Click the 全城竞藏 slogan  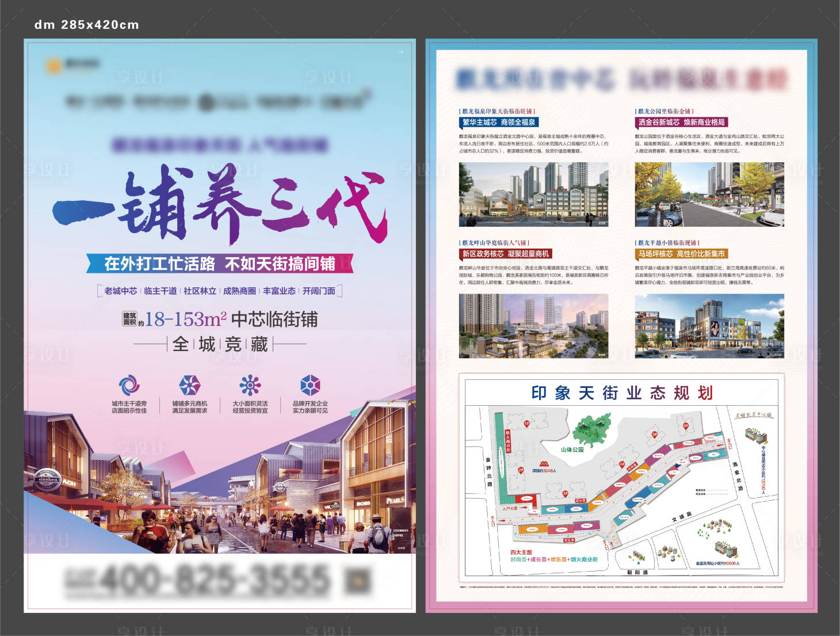[220, 344]
